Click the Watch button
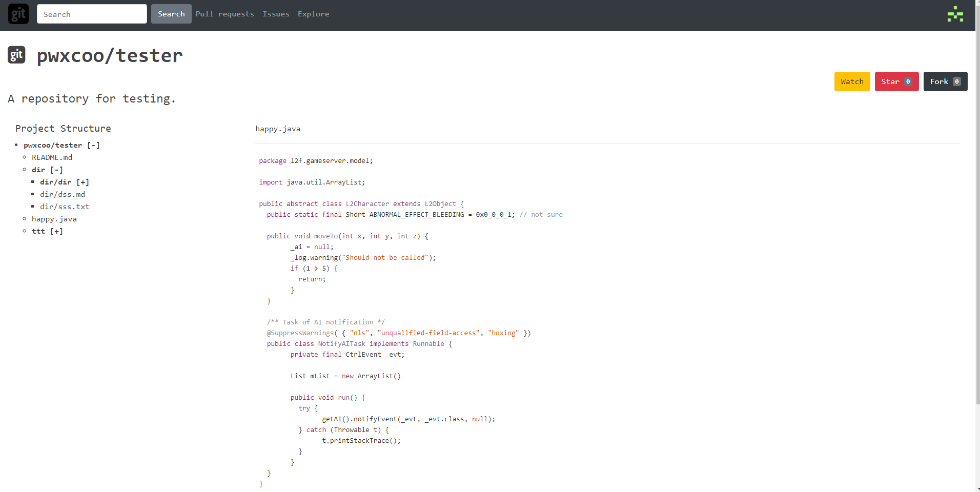The image size is (980, 492). tap(851, 81)
